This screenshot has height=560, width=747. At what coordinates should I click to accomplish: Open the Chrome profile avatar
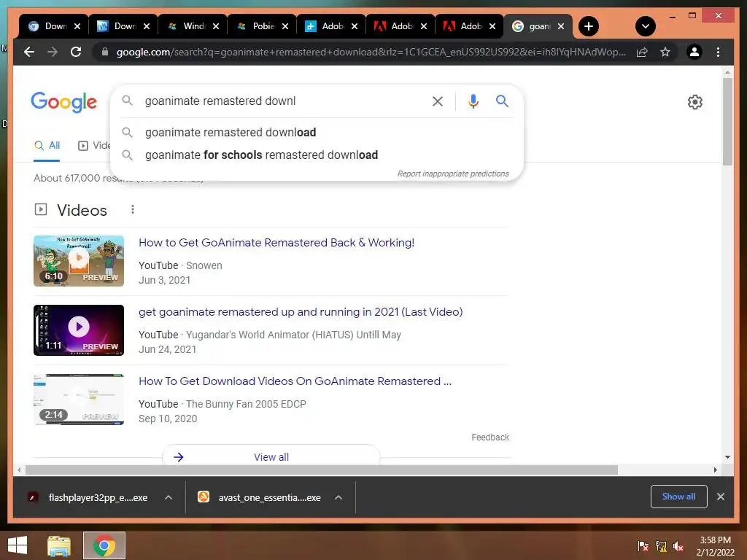pos(694,52)
